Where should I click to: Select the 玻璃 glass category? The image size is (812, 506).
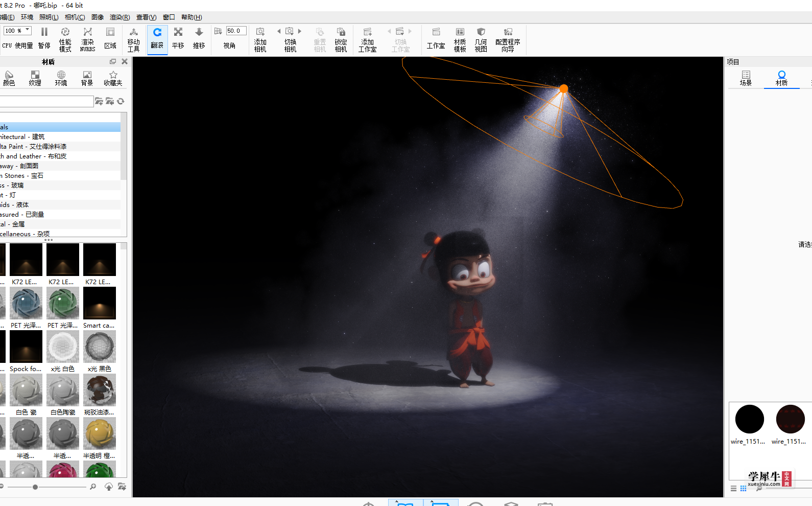click(x=60, y=186)
